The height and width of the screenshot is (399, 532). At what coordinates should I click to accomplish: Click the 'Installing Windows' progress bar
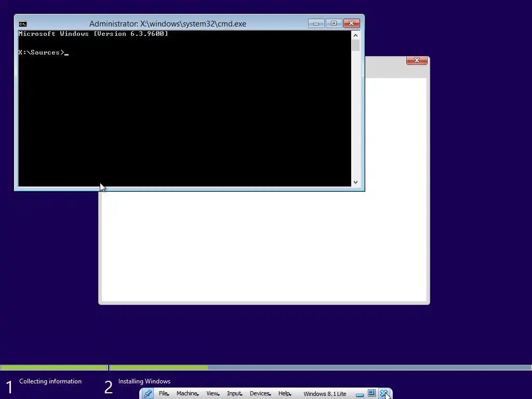coord(320,367)
